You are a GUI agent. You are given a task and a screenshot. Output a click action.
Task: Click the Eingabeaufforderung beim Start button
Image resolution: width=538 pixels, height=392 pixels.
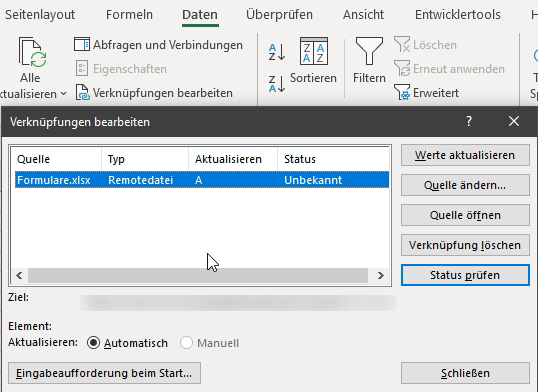click(104, 373)
